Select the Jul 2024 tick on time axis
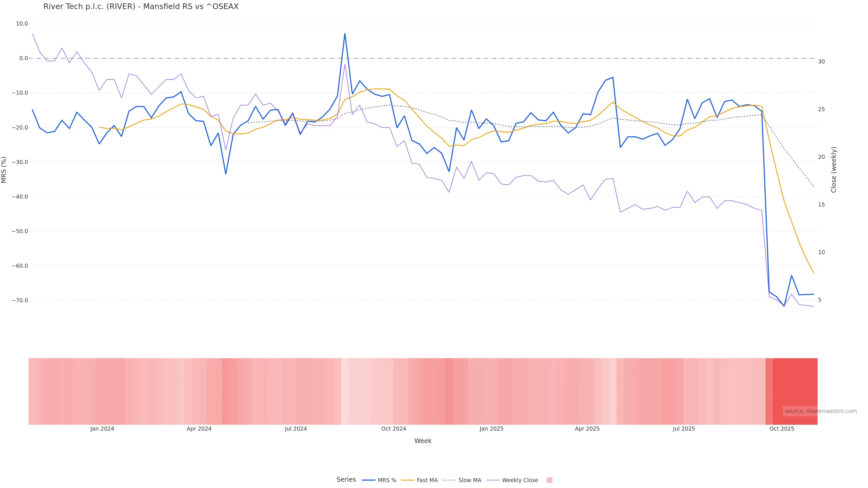This screenshot has width=868, height=488. point(295,429)
